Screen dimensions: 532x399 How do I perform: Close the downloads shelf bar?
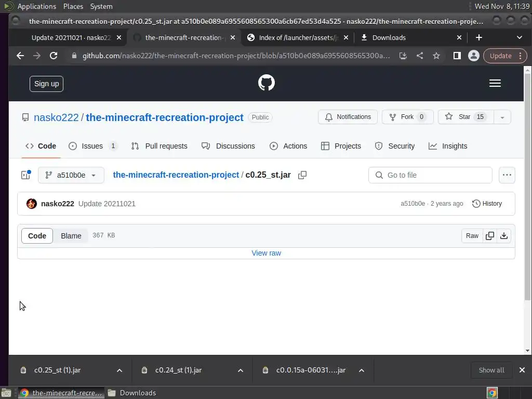(x=522, y=370)
